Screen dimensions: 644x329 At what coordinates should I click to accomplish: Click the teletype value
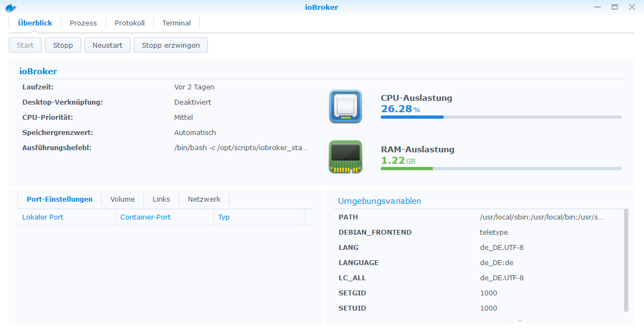tap(493, 233)
